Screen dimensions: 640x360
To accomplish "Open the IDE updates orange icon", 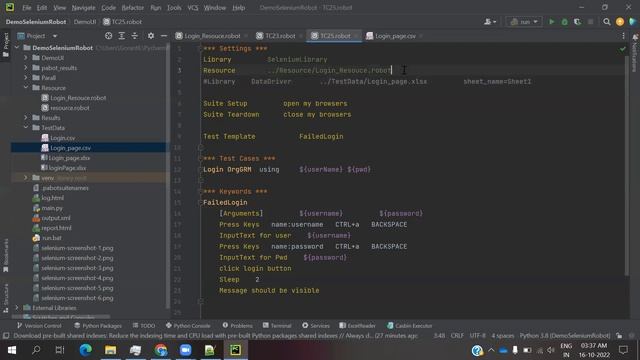I will pyautogui.click(x=620, y=22).
